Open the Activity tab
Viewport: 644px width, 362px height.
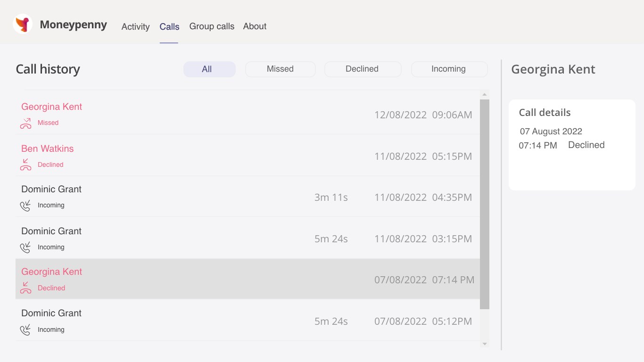(x=135, y=27)
